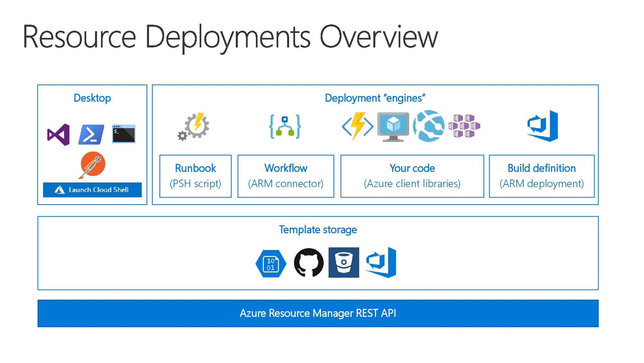The height and width of the screenshot is (363, 644).
Task: Click the terminal console icon
Action: click(124, 134)
